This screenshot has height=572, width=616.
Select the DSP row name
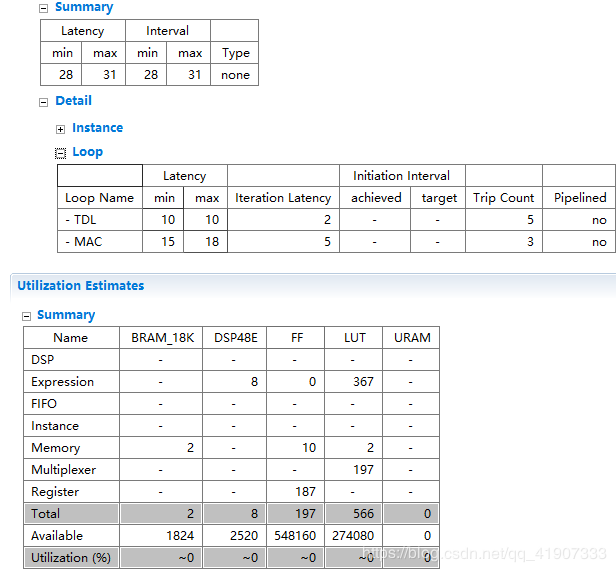click(71, 359)
